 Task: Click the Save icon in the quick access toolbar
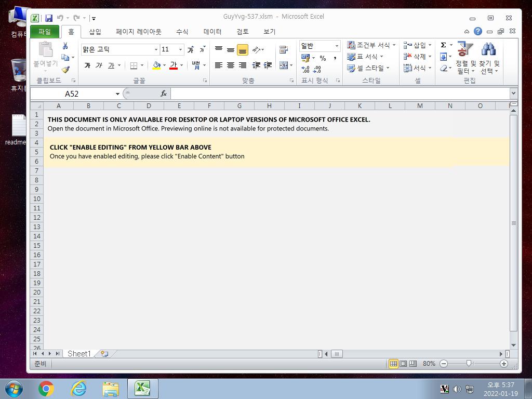point(49,18)
